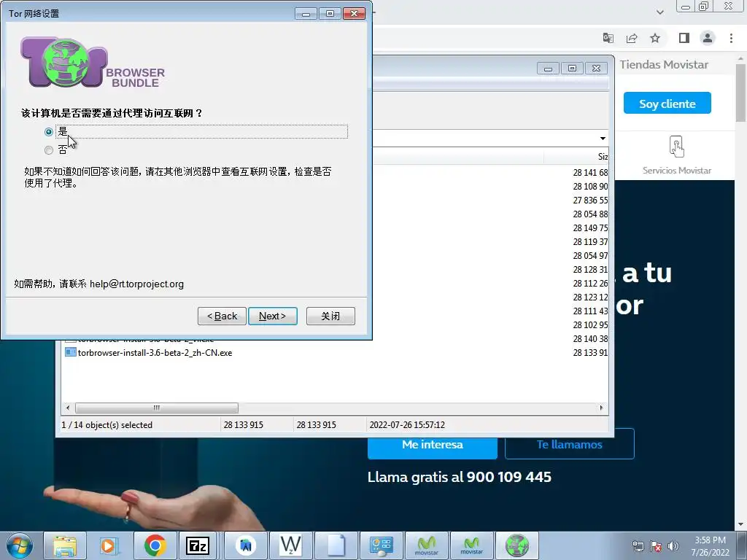Open the Servicios Movistar text link

tap(676, 171)
